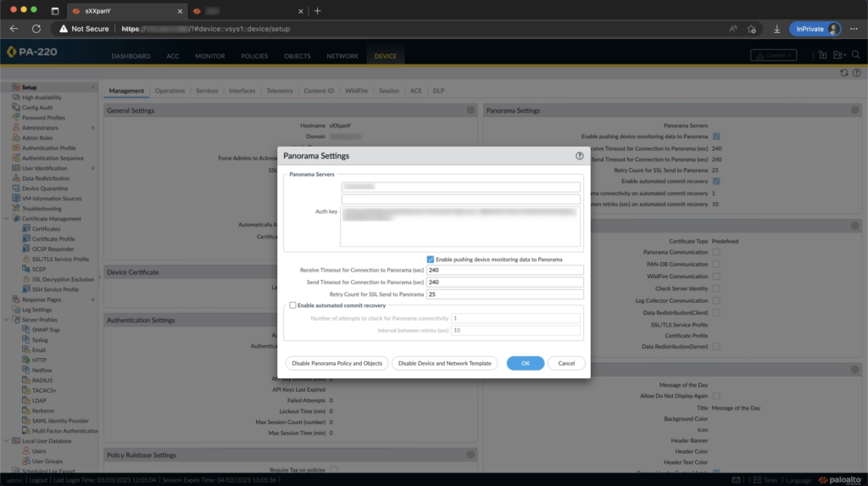Toggle PAN-DB Communication checkbox
This screenshot has height=486, width=868.
click(x=715, y=265)
